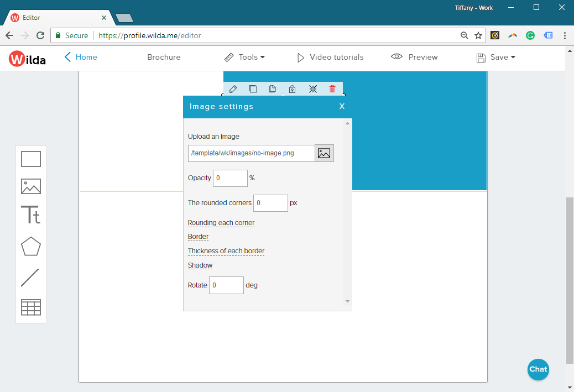The height and width of the screenshot is (392, 574).
Task: Select the image tool in left sidebar
Action: pos(31,186)
